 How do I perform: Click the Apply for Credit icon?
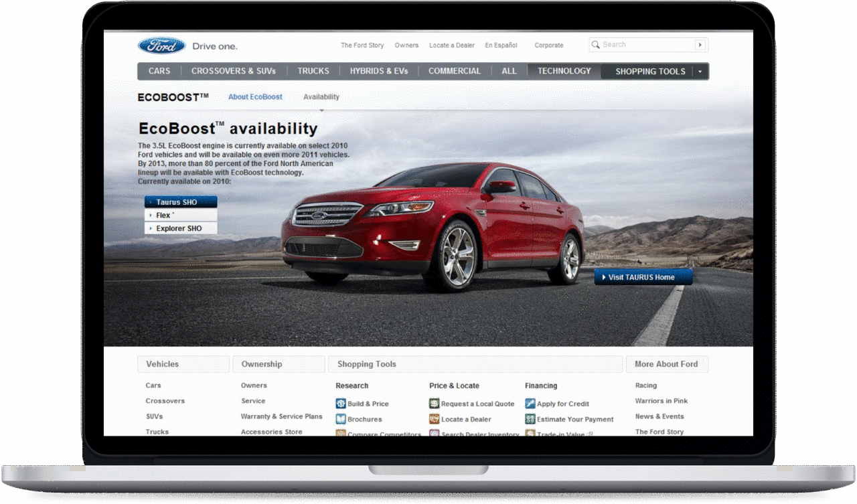click(530, 404)
